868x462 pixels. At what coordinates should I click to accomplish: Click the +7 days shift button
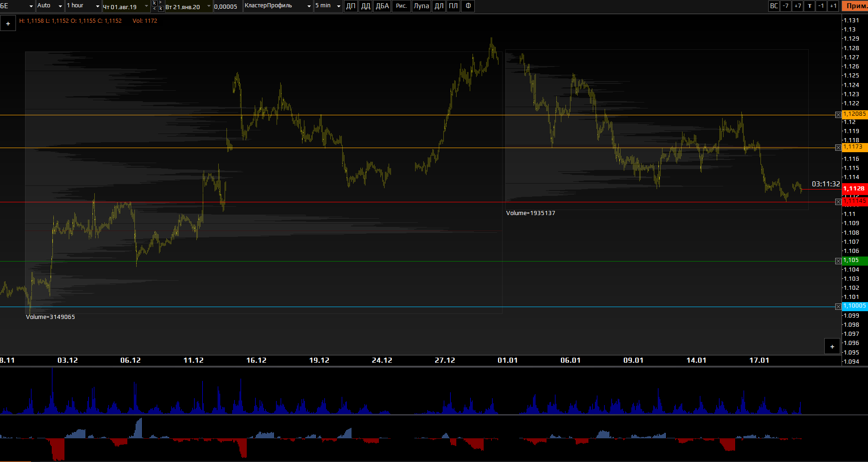[797, 6]
